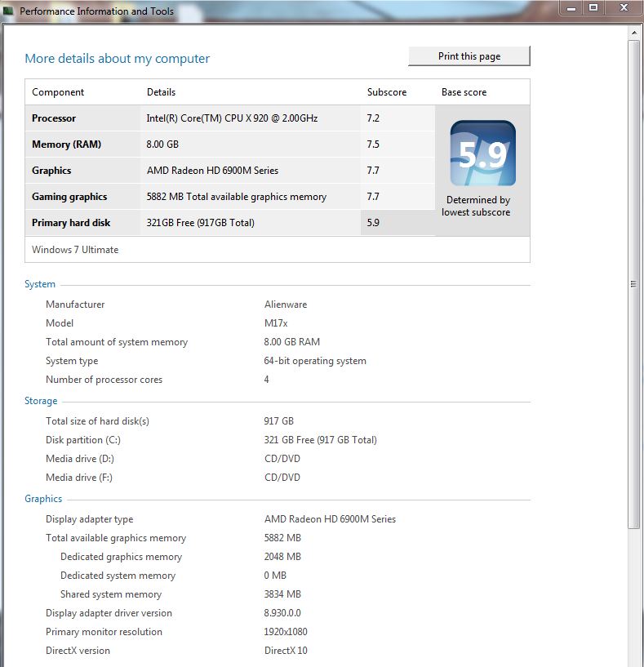Click Dedicated graphics memory value 2048 MB

(x=282, y=557)
